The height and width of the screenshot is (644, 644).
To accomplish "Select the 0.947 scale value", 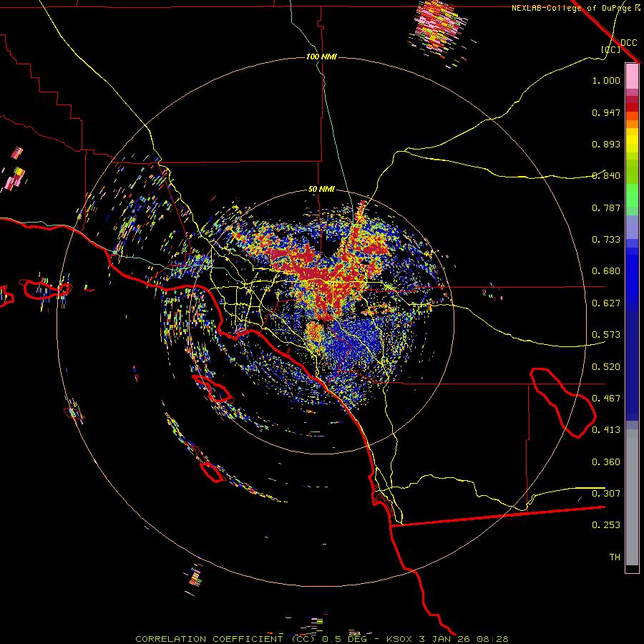I will (x=606, y=112).
